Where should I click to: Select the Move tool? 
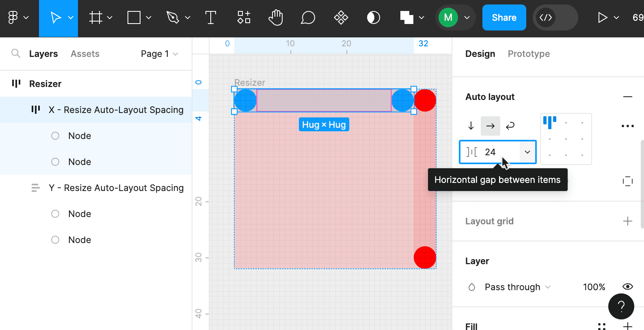55,18
